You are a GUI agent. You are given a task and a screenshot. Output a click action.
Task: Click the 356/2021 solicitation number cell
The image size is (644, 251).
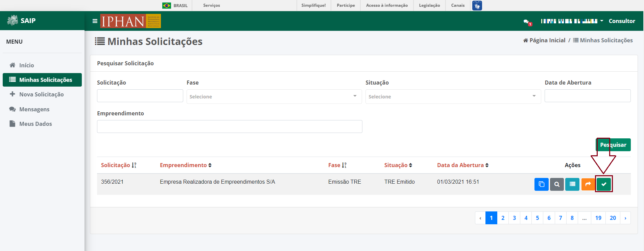point(112,182)
